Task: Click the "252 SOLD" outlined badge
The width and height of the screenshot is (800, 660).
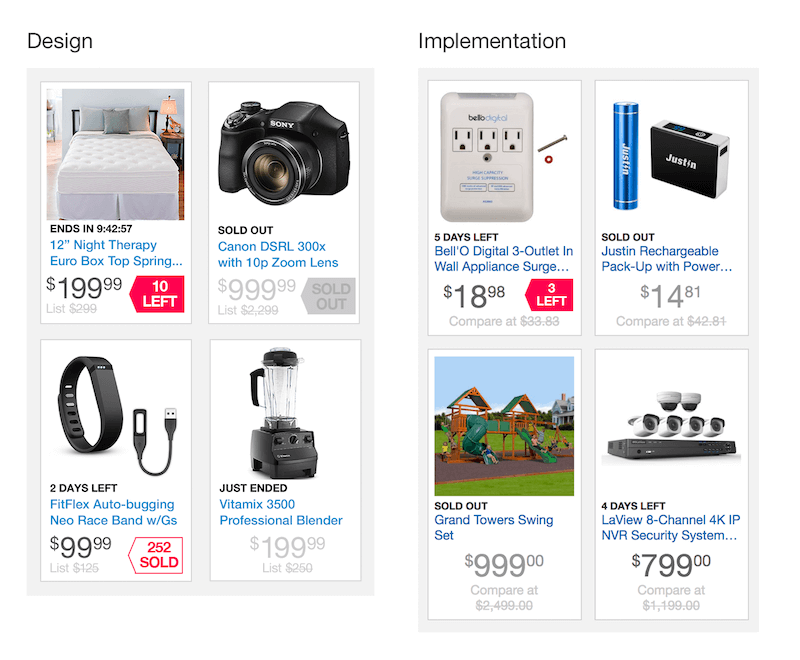Action: pos(158,554)
